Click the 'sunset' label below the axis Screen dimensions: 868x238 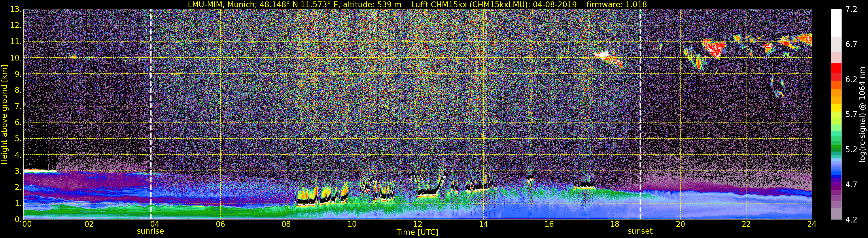(640, 231)
